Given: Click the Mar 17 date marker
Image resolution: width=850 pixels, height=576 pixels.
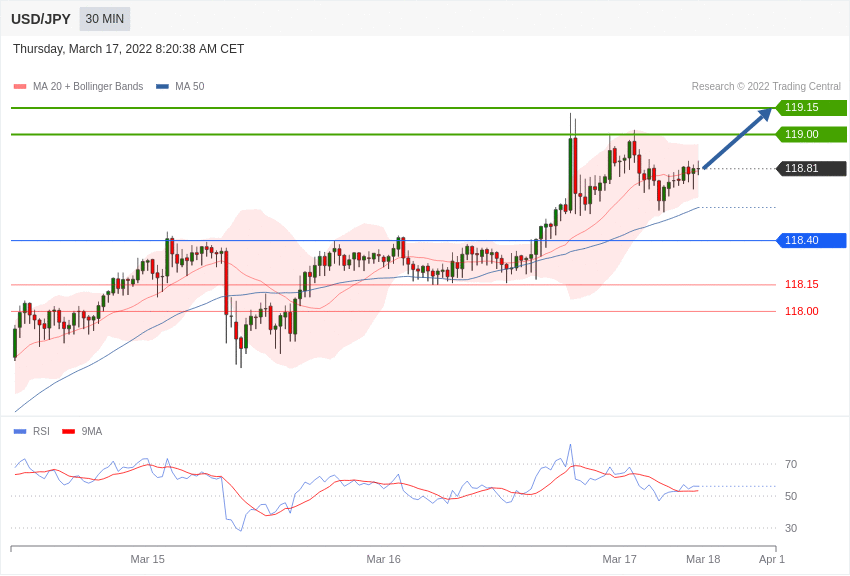Looking at the screenshot, I should (x=620, y=559).
